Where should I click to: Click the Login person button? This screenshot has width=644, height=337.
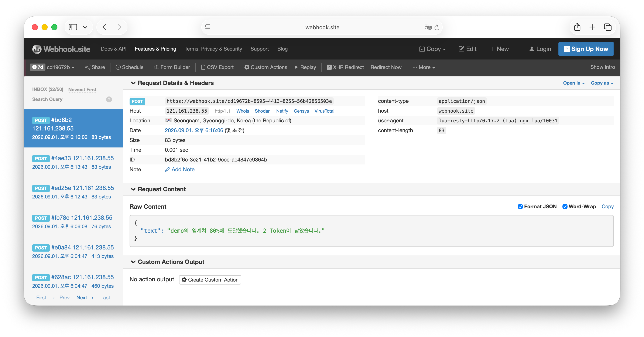click(540, 49)
